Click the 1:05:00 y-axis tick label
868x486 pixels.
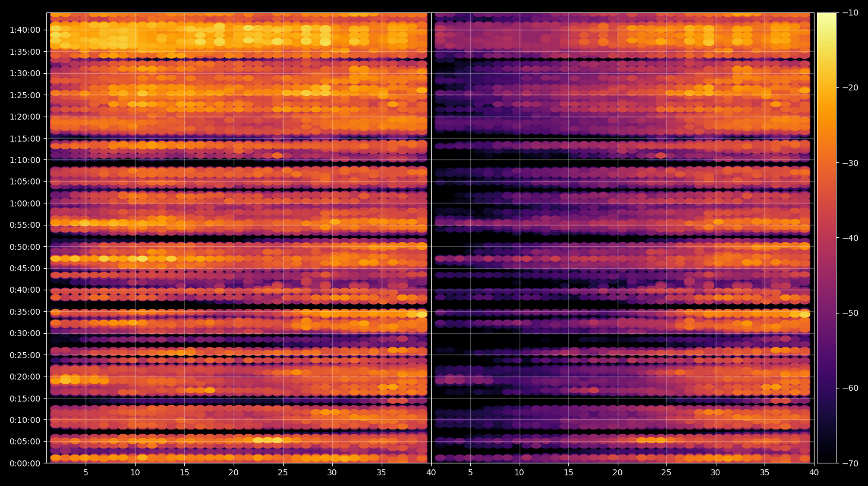tap(25, 182)
